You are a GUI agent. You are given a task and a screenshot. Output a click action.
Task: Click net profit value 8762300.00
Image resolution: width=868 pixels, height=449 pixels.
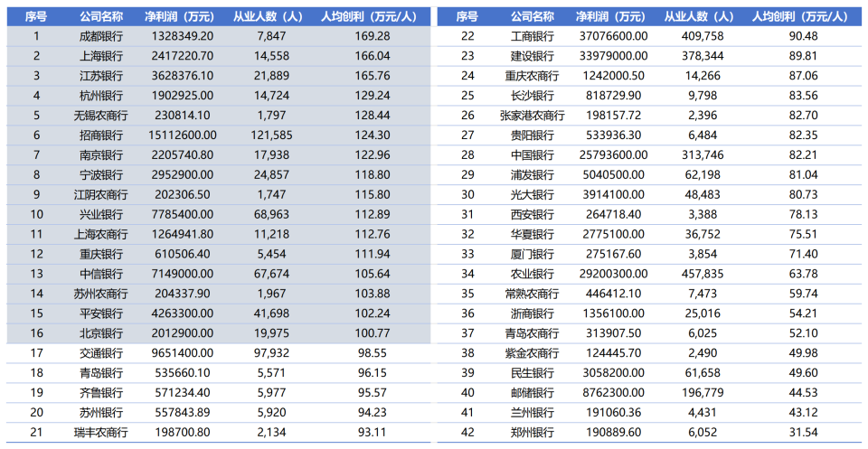pos(614,393)
